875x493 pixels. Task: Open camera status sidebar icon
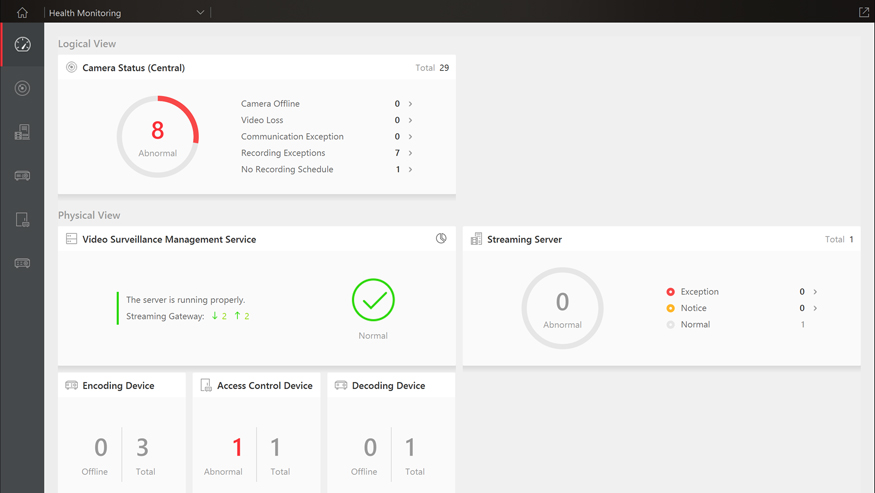tap(22, 88)
